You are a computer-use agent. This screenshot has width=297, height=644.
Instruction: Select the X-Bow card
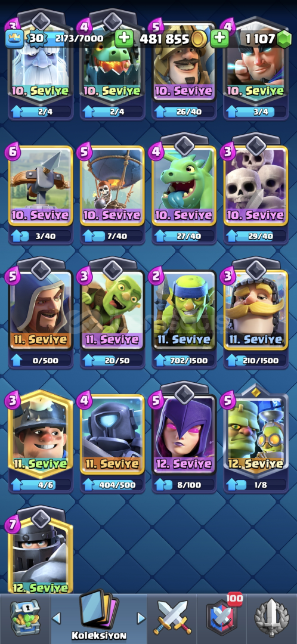coord(41,185)
